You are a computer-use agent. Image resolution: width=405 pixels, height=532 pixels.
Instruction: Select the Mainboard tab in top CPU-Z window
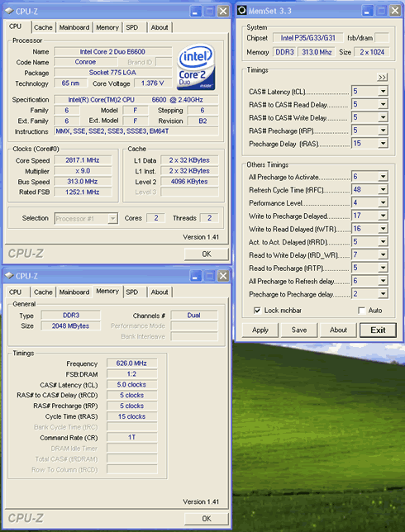point(74,27)
